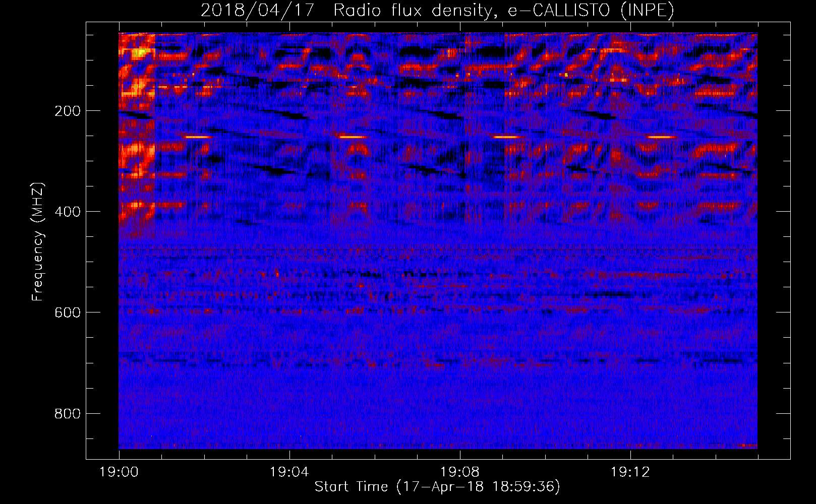Click the 19:08 time tick label
Screen dimensions: 816x504
click(459, 472)
